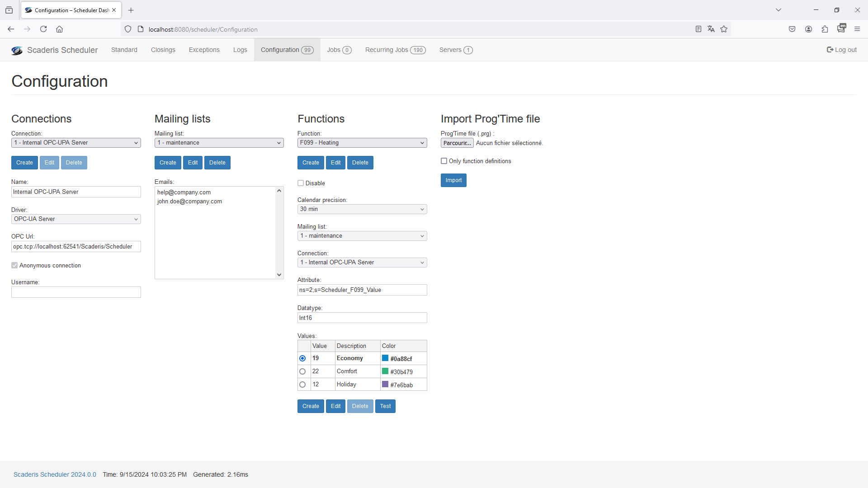Select the Comfort value radio button
868x488 pixels.
(x=302, y=371)
